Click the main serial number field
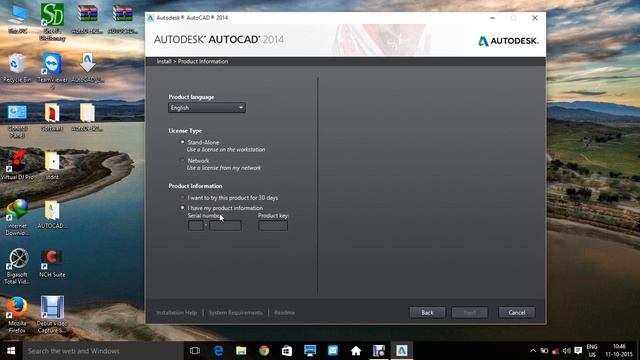 point(225,226)
